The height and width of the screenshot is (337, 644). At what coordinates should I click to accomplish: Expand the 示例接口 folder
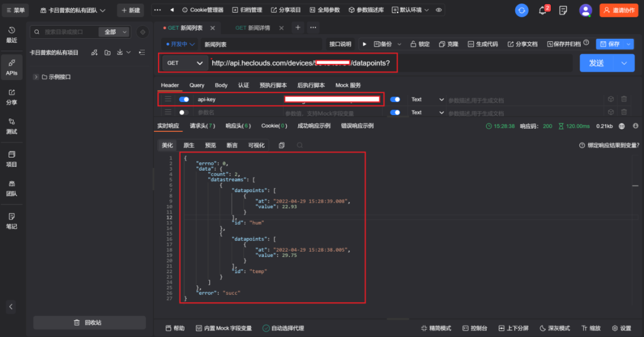click(36, 77)
